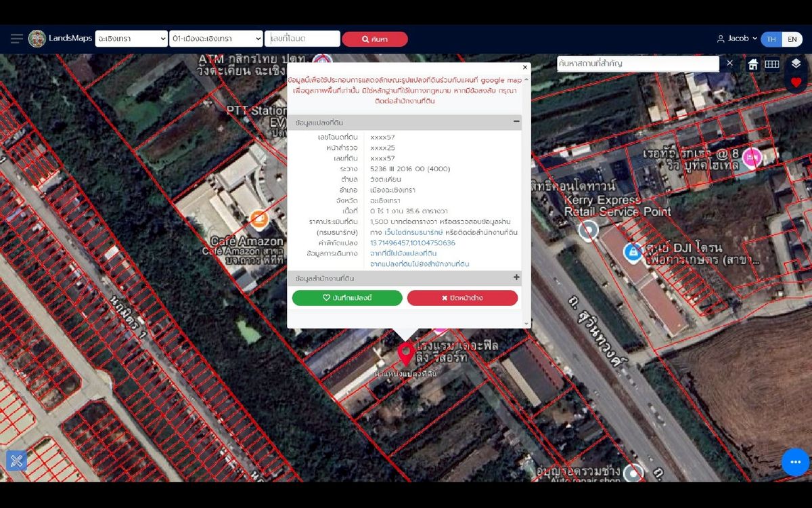Click the home icon on the map
The height and width of the screenshot is (508, 812).
click(x=752, y=64)
